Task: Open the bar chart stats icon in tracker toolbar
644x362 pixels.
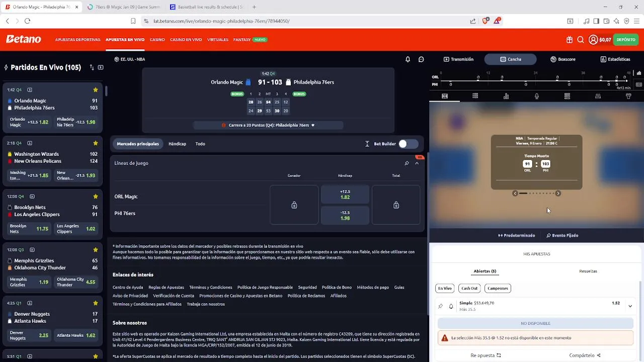Action: [x=506, y=96]
